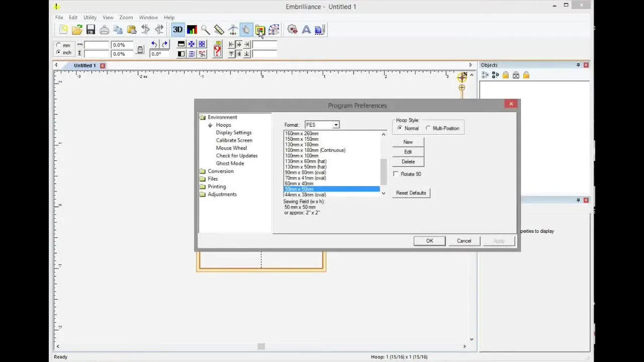
Task: Click the open padlock icon in Objects panel
Action: coord(526,75)
